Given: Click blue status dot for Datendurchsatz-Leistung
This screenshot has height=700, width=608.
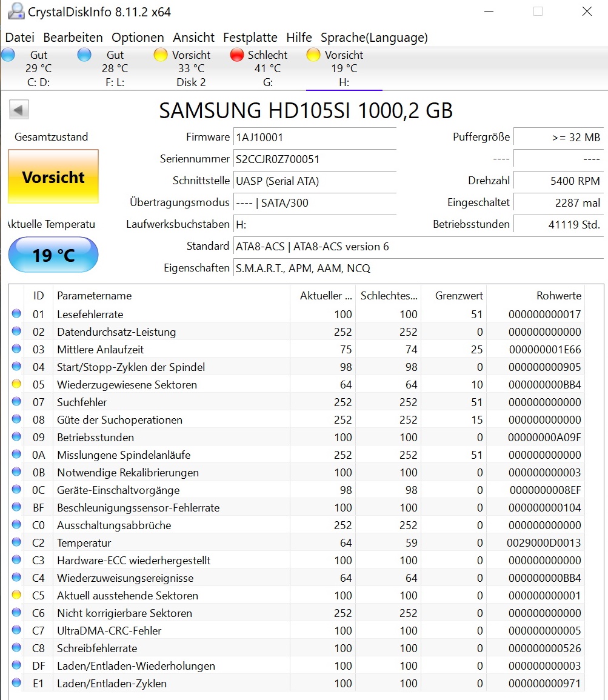Looking at the screenshot, I should (x=16, y=332).
